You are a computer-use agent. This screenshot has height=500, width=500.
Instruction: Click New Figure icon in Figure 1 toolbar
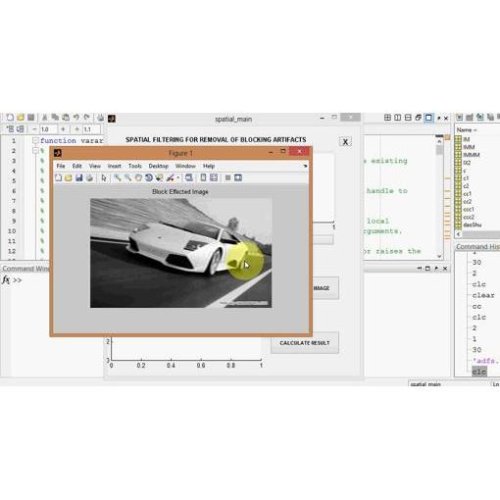coord(58,178)
